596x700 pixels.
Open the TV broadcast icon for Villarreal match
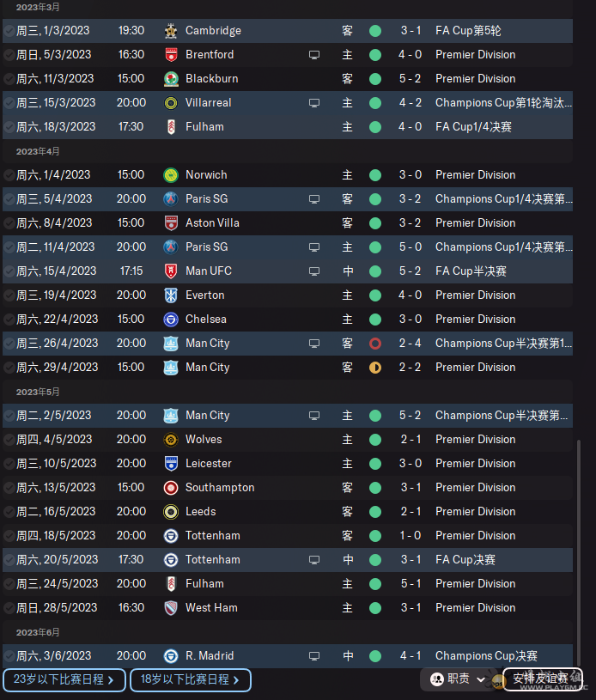click(314, 103)
